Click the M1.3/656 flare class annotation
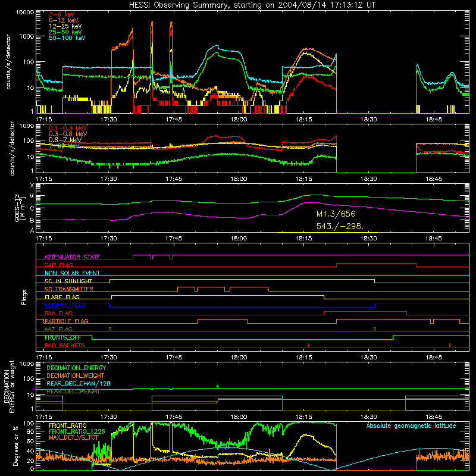Viewport: 476px width, 476px height. [x=336, y=214]
